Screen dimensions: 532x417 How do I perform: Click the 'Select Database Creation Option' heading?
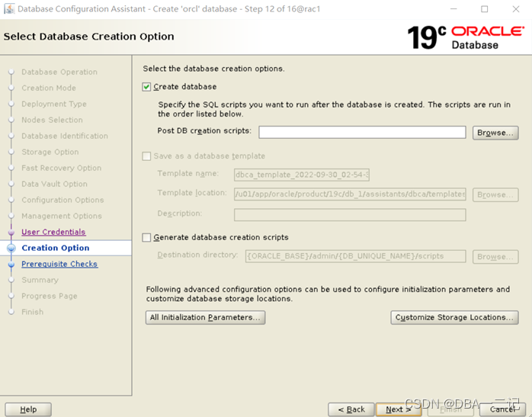coord(89,37)
